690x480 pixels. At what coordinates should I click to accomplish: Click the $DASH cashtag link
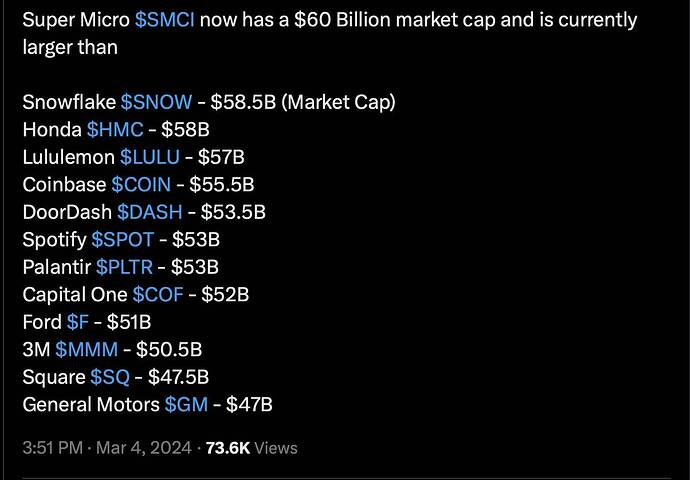[149, 212]
